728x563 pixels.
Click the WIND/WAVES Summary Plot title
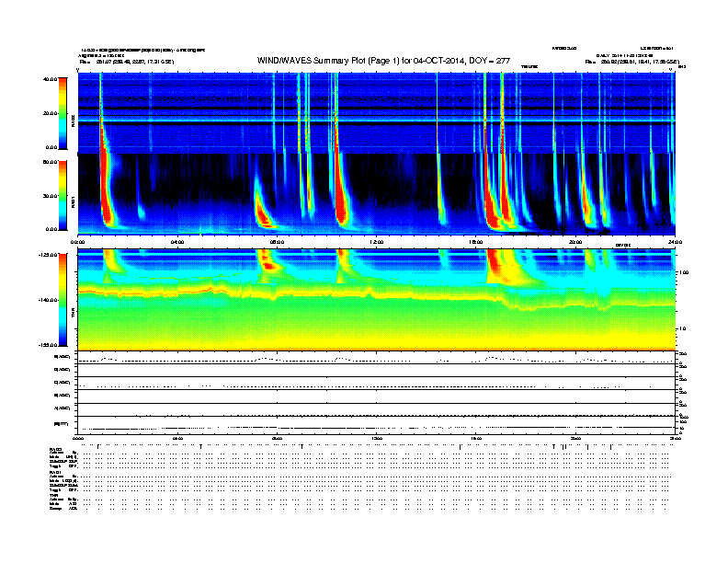(383, 61)
